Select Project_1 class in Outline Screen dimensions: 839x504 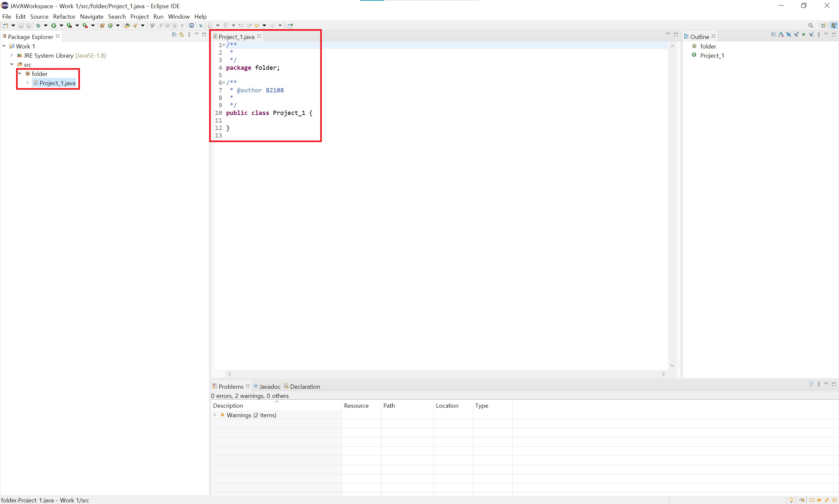pos(712,55)
